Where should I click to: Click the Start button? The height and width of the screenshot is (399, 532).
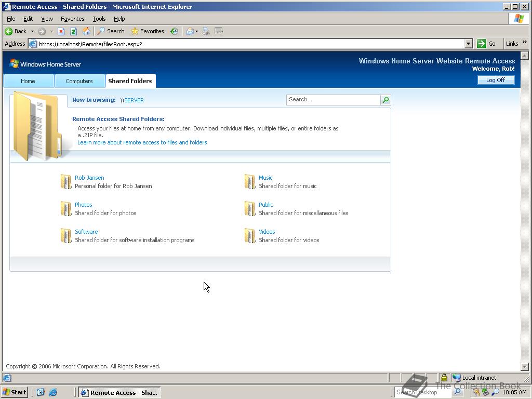(14, 392)
